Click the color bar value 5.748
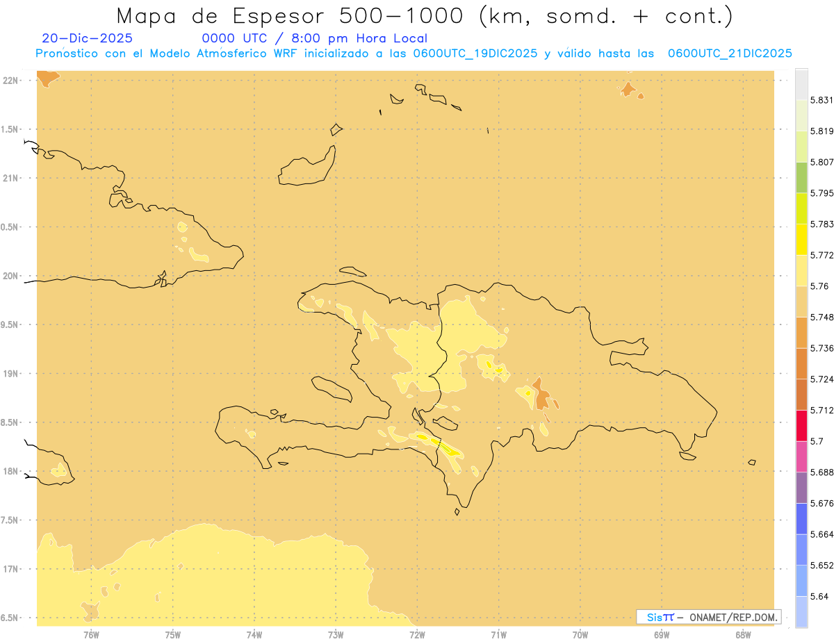Screen dimensions: 834x644 (822, 317)
